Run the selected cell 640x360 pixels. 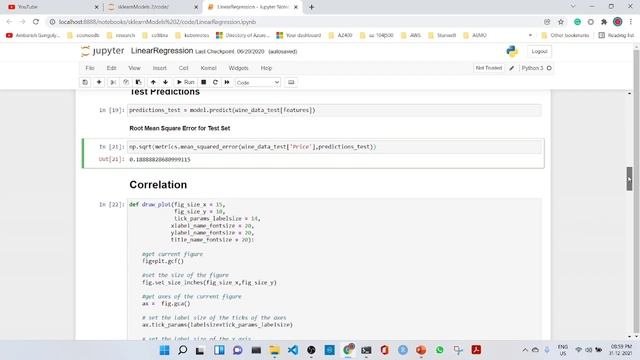186,82
